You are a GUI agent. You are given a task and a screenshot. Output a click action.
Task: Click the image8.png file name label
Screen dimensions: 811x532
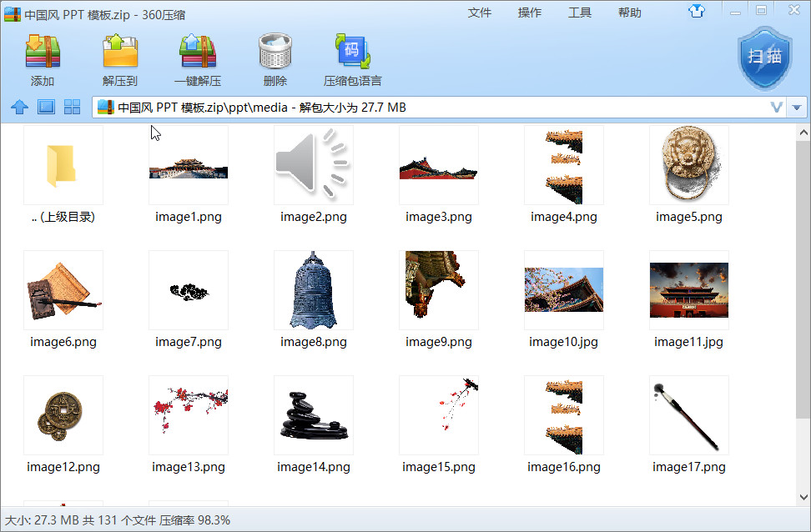coord(314,342)
